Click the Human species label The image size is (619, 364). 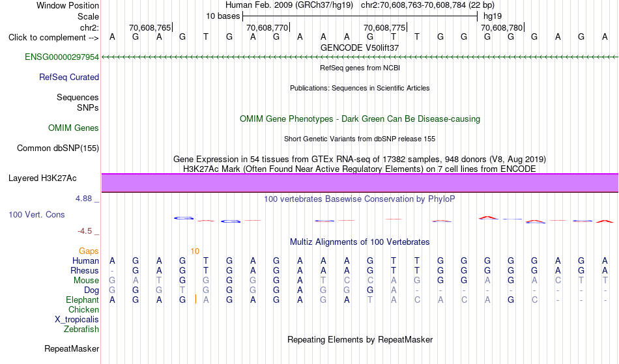point(85,260)
